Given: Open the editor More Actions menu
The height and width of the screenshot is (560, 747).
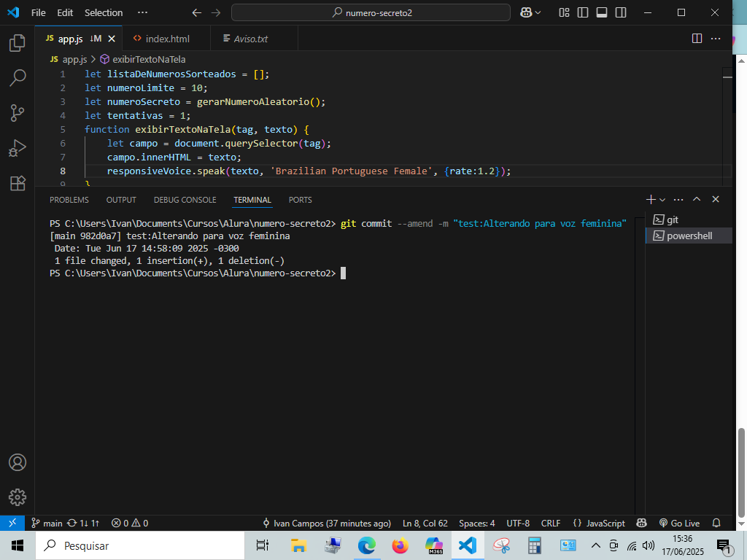Looking at the screenshot, I should pyautogui.click(x=716, y=39).
